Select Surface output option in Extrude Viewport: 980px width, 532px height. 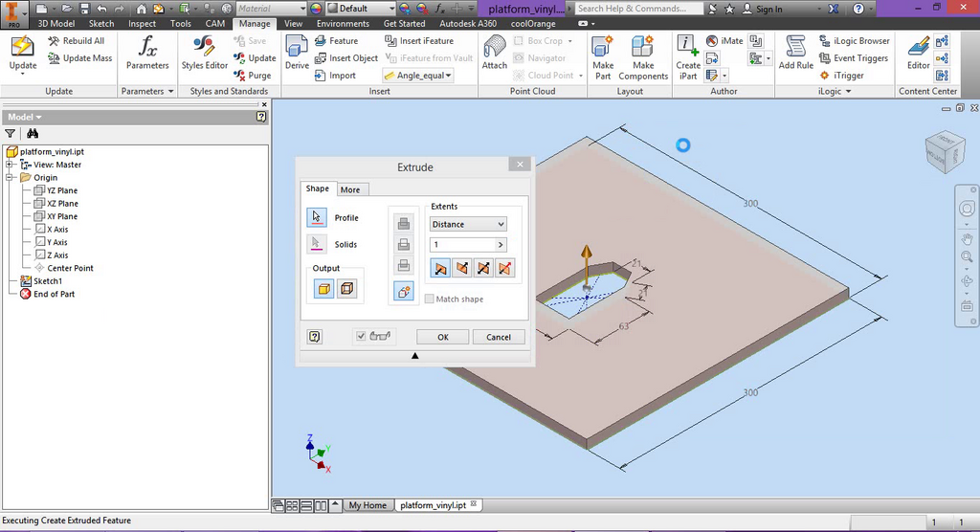[x=346, y=288]
